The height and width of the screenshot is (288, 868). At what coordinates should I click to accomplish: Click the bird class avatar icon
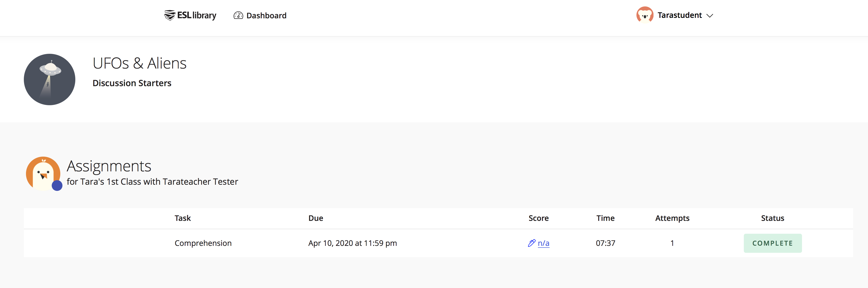[x=43, y=173]
